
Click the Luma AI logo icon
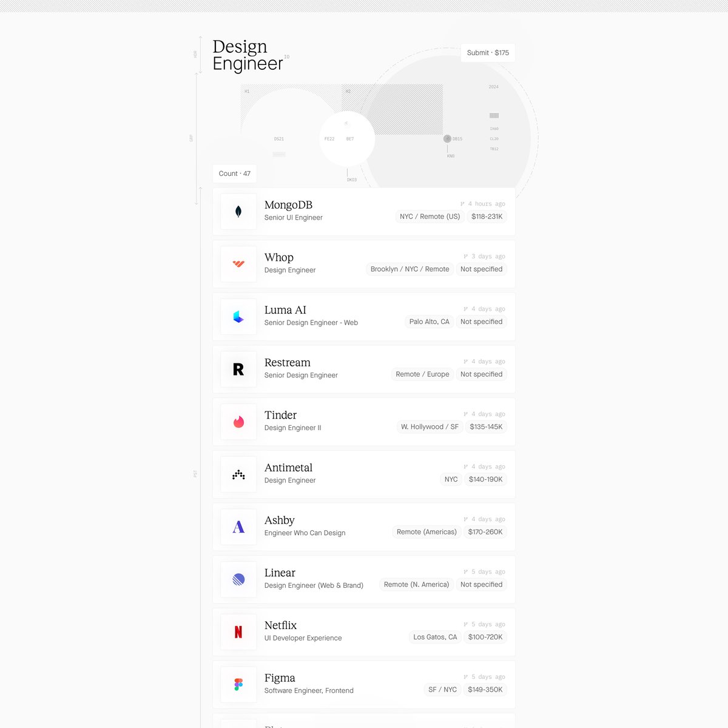[238, 317]
